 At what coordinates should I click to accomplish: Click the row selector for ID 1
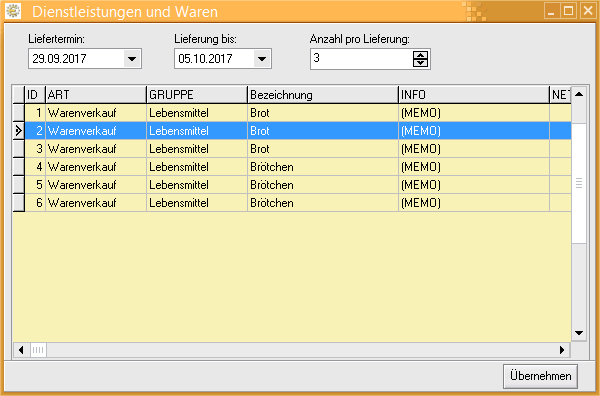[x=19, y=113]
